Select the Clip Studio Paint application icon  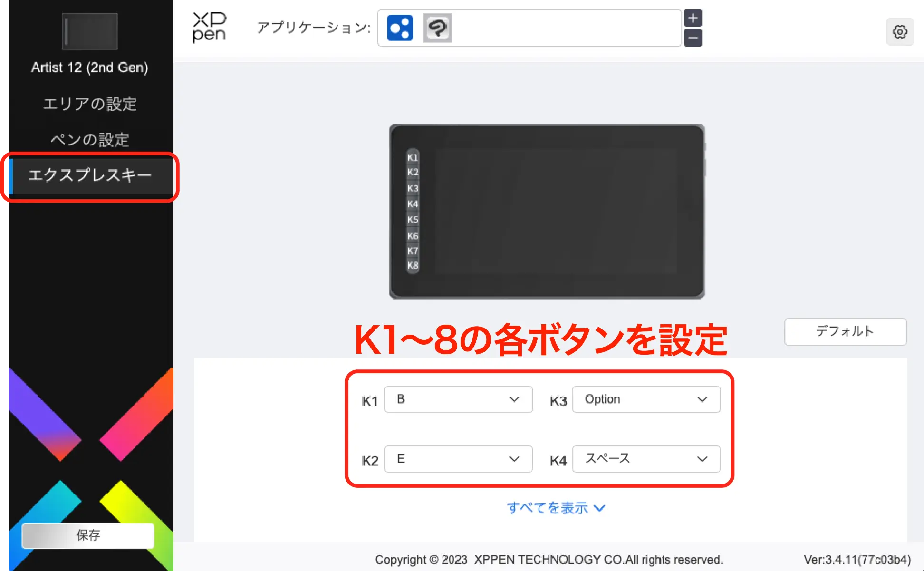(x=437, y=28)
